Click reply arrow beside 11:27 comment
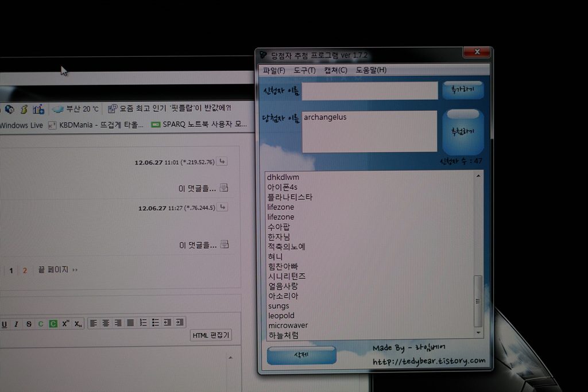The image size is (588, 392). (223, 207)
